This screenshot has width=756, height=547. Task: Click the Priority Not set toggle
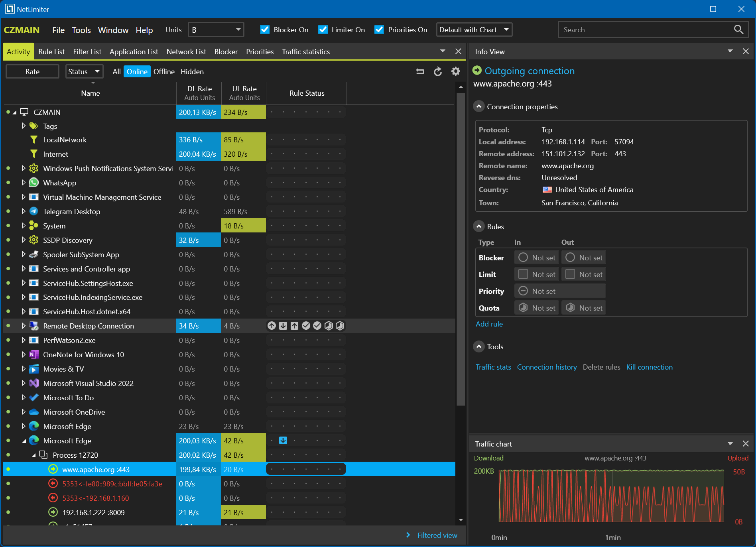[x=560, y=291]
